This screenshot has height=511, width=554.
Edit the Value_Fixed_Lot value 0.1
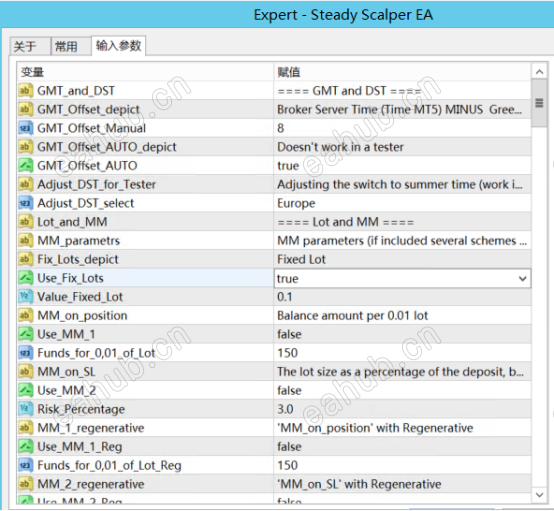[x=285, y=297]
